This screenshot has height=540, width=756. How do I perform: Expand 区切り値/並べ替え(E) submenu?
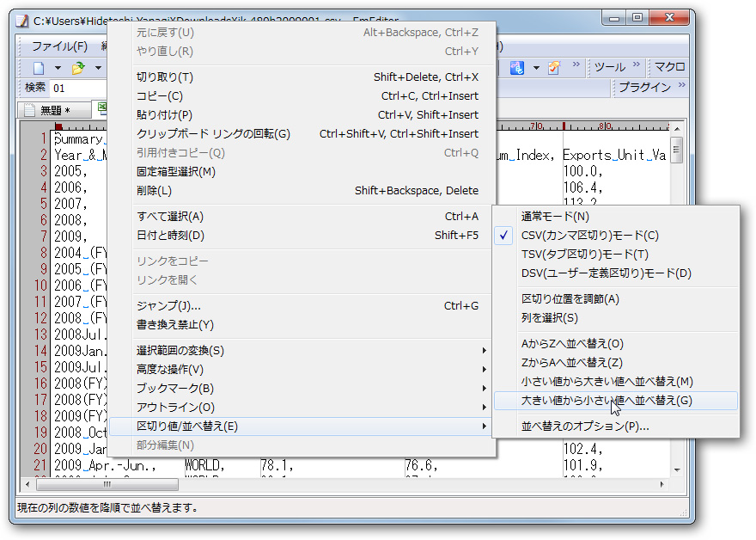302,426
